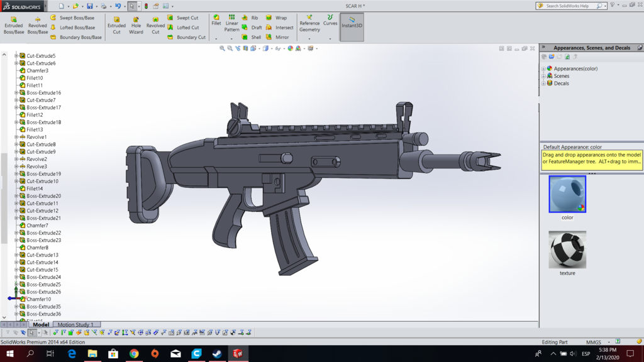Click the Undo icon in top toolbar
This screenshot has width=644, height=362.
tap(118, 6)
